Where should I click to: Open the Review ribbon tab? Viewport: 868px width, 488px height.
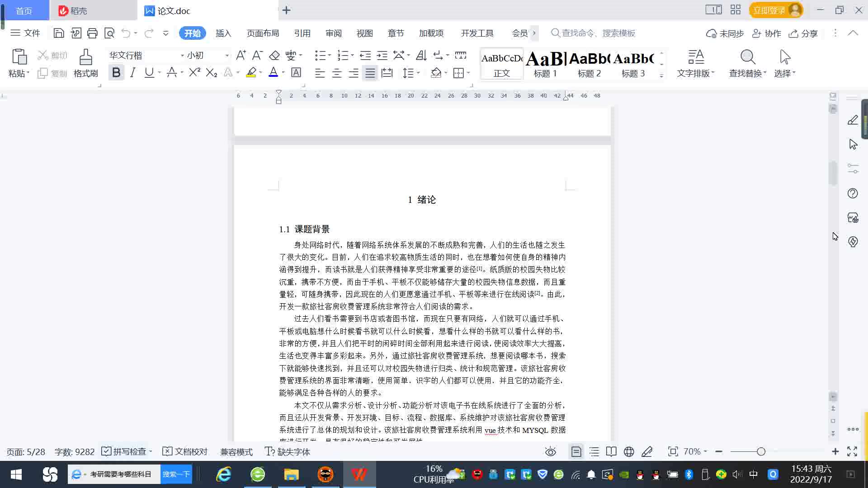point(334,33)
